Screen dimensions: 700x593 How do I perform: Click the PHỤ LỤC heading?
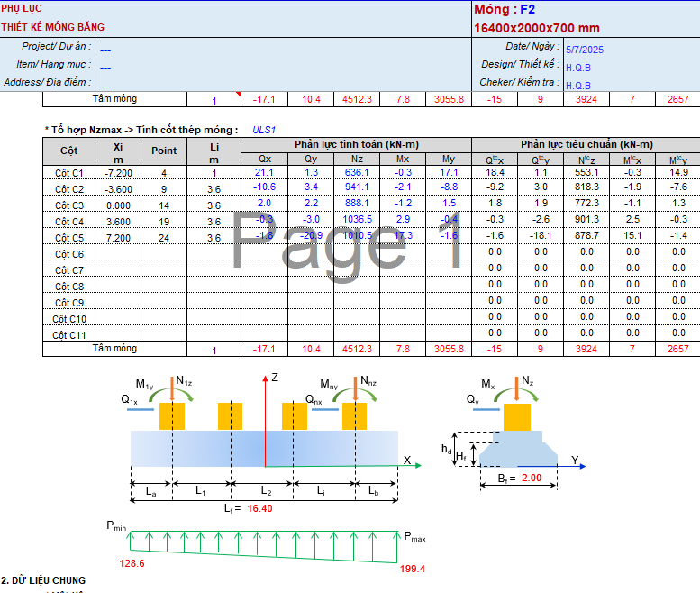(x=22, y=8)
